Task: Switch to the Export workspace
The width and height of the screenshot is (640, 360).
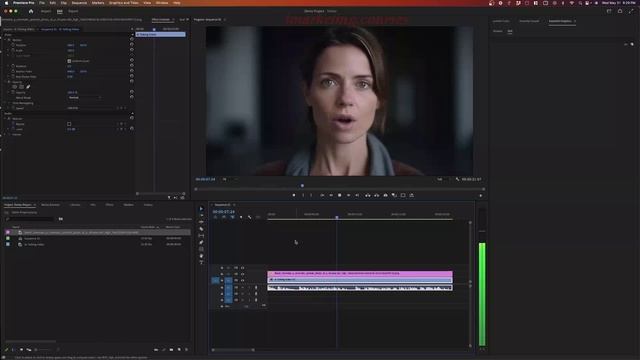Action: click(73, 11)
